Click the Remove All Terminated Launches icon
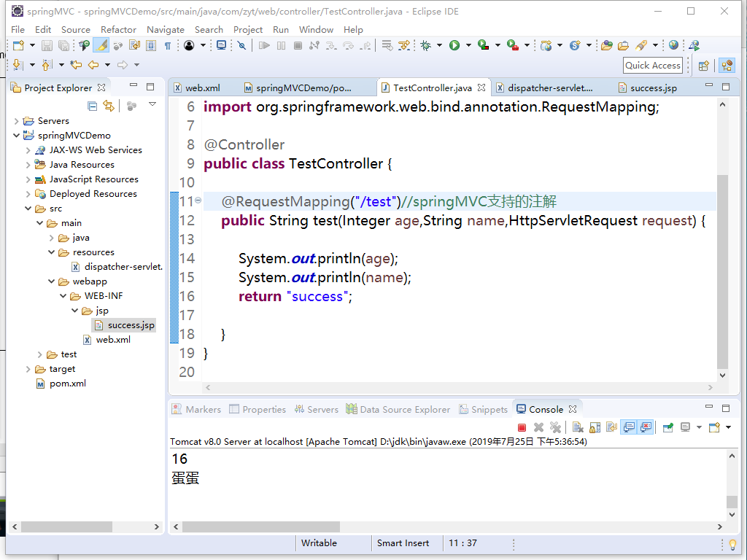This screenshot has height=560, width=747. coord(555,428)
